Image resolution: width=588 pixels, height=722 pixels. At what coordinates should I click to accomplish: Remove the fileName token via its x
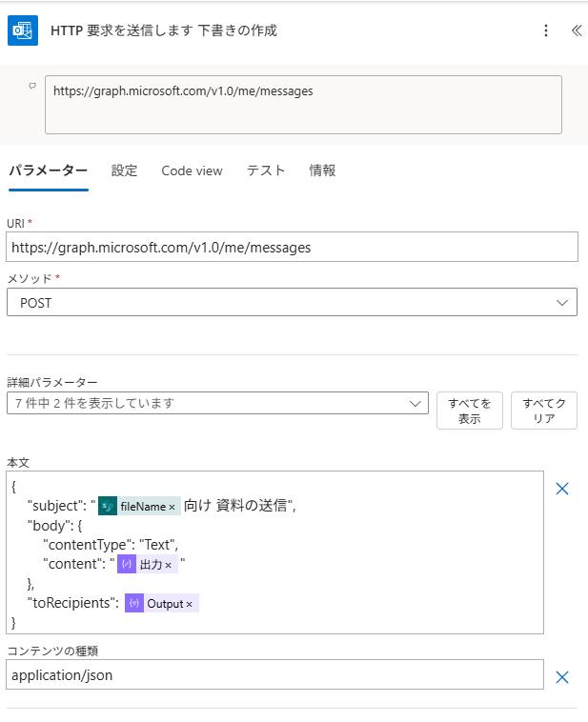point(172,507)
